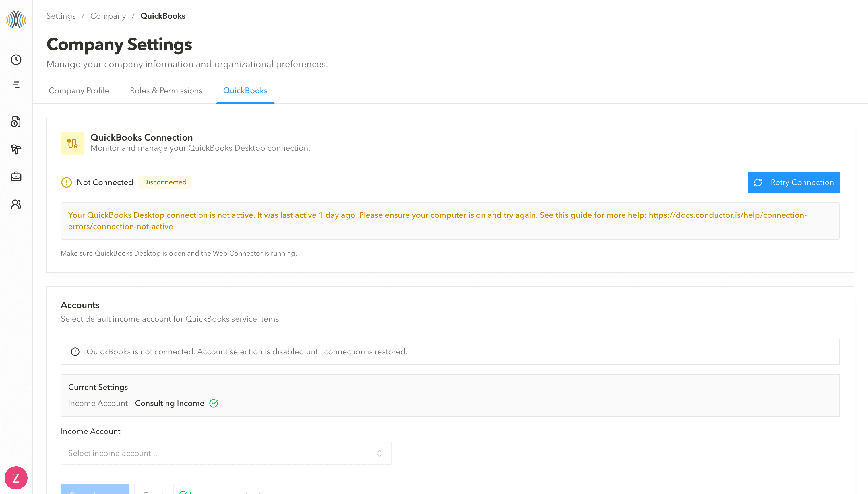Switch to Roles & Permissions tab

(166, 91)
